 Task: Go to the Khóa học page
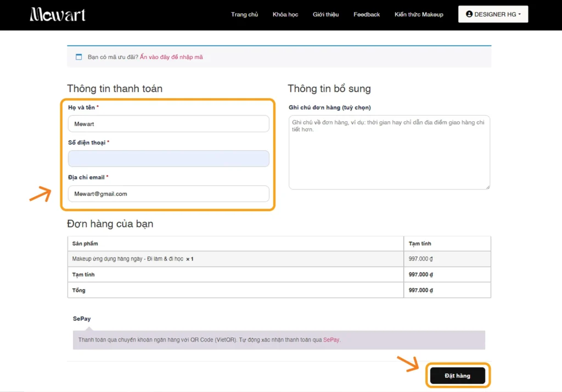pyautogui.click(x=285, y=14)
